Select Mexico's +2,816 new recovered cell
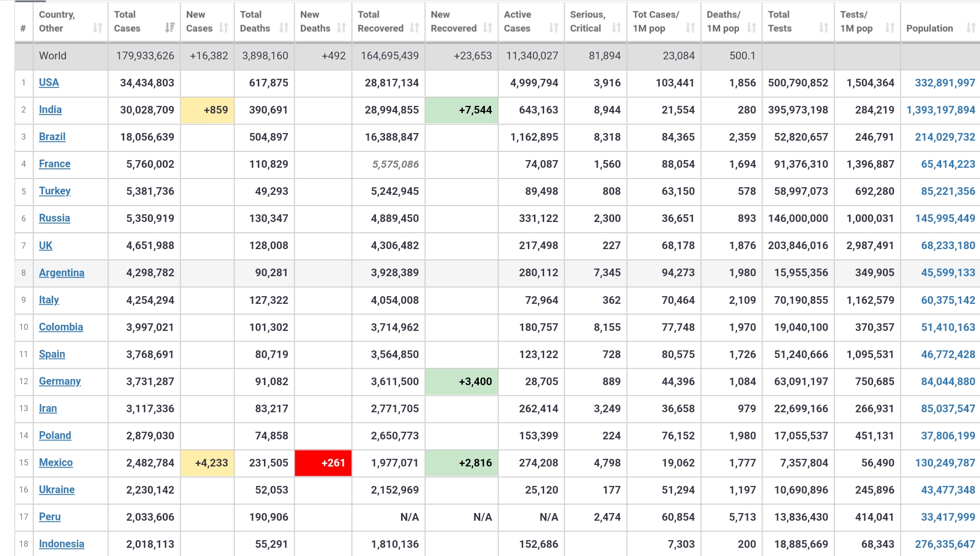This screenshot has height=556, width=980. [461, 462]
